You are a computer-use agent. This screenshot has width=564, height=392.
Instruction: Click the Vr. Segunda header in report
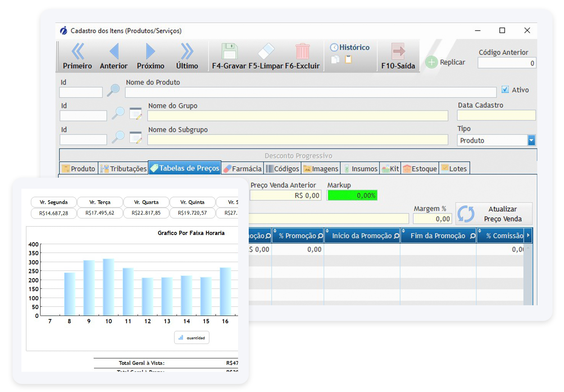coord(53,202)
